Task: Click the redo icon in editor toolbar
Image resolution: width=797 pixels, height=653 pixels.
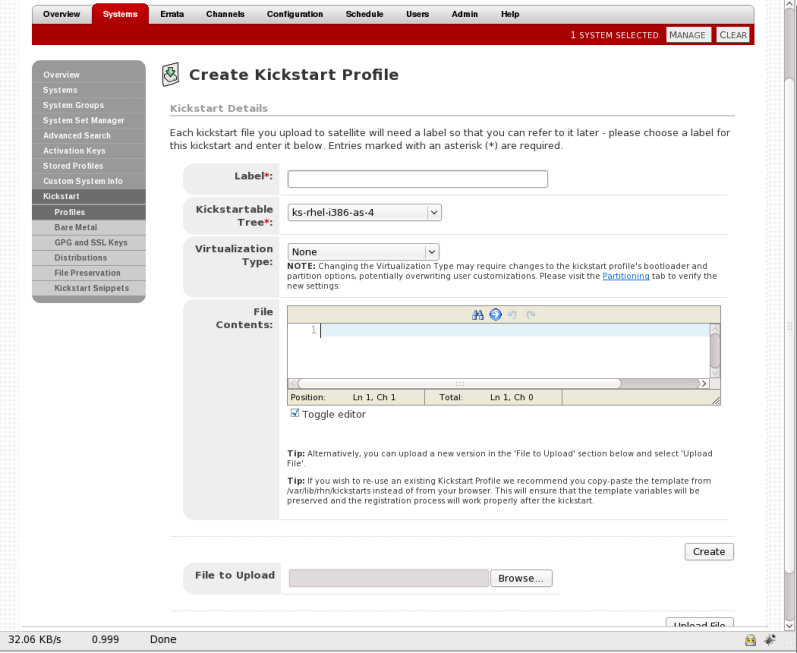Action: pos(531,314)
